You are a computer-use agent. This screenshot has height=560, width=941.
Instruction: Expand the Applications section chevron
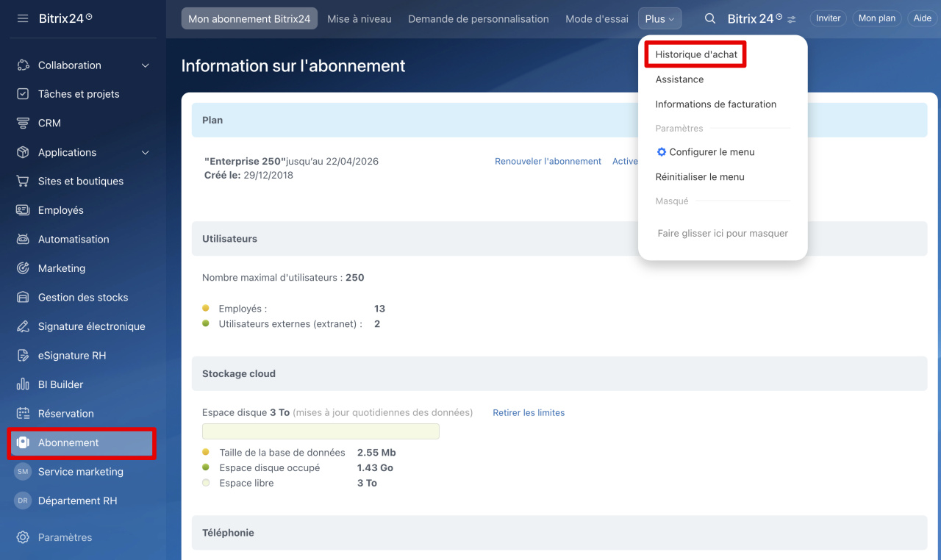pyautogui.click(x=145, y=153)
